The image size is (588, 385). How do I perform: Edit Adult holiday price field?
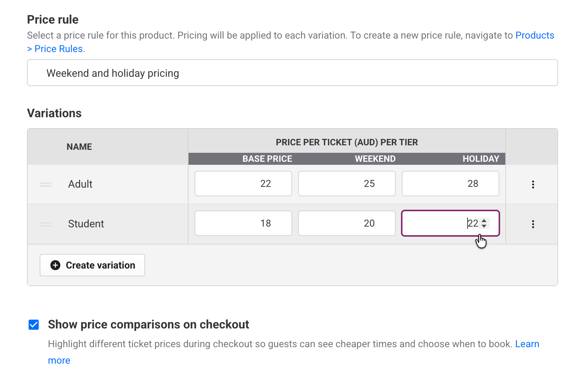click(x=450, y=184)
